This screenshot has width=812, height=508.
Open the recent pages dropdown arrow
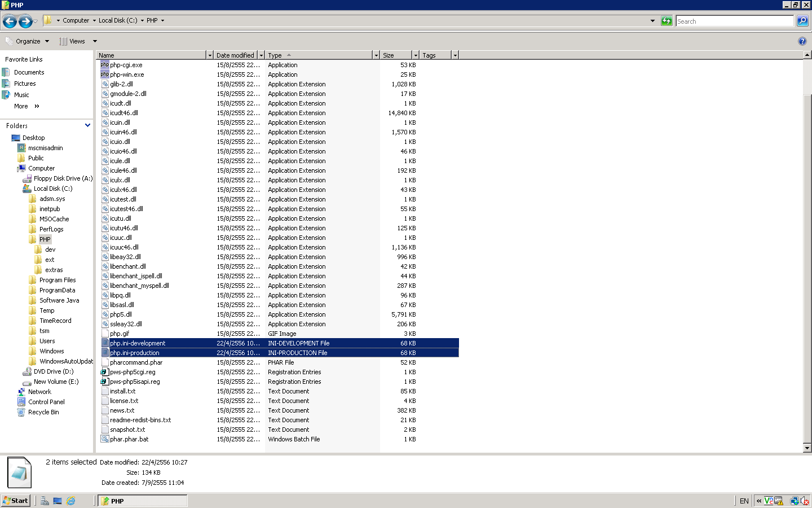(36, 21)
